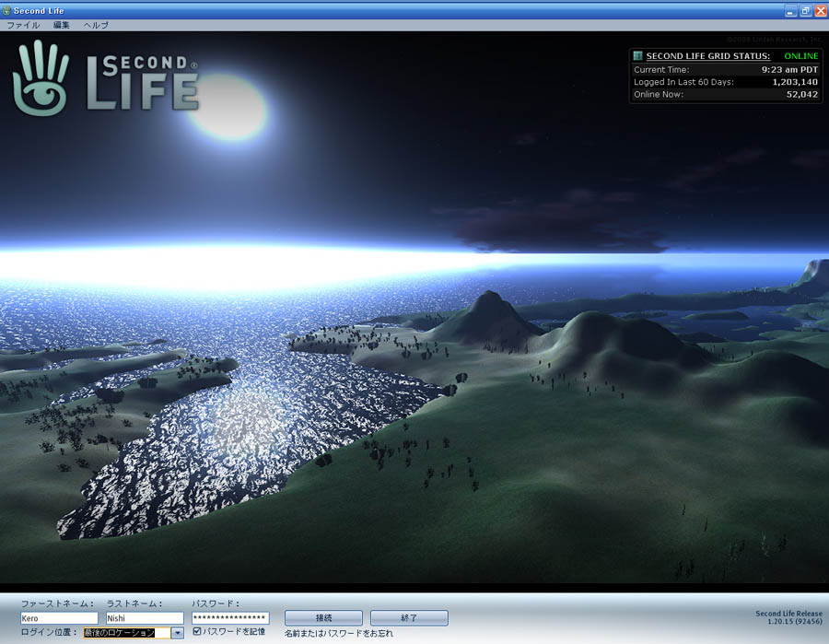829x644 pixels.
Task: Minimize the Second Life window
Action: pyautogui.click(x=790, y=10)
